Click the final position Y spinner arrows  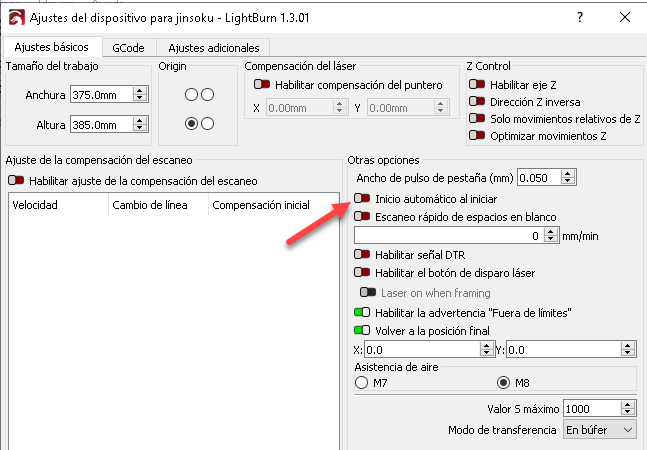click(628, 350)
